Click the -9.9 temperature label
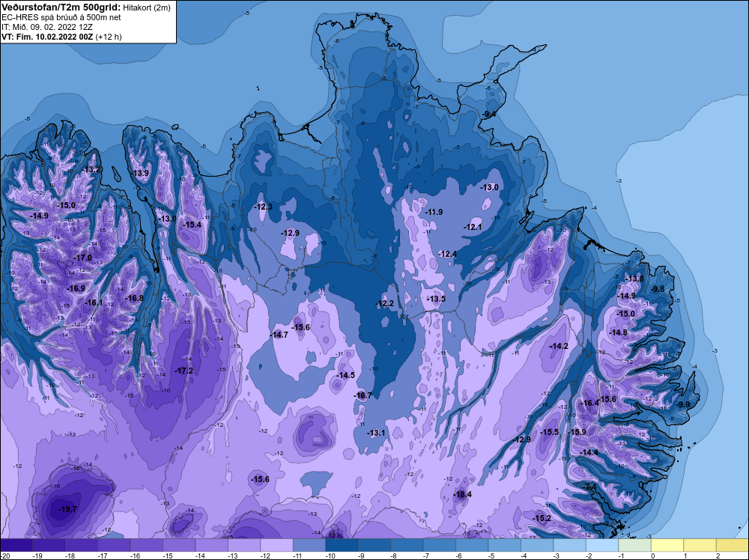 684,404
